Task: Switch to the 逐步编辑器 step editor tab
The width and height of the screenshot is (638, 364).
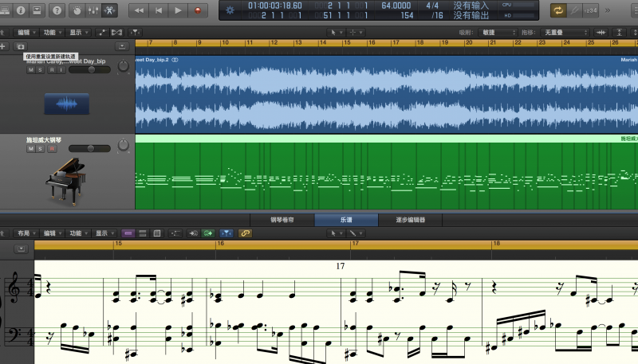Action: [410, 219]
